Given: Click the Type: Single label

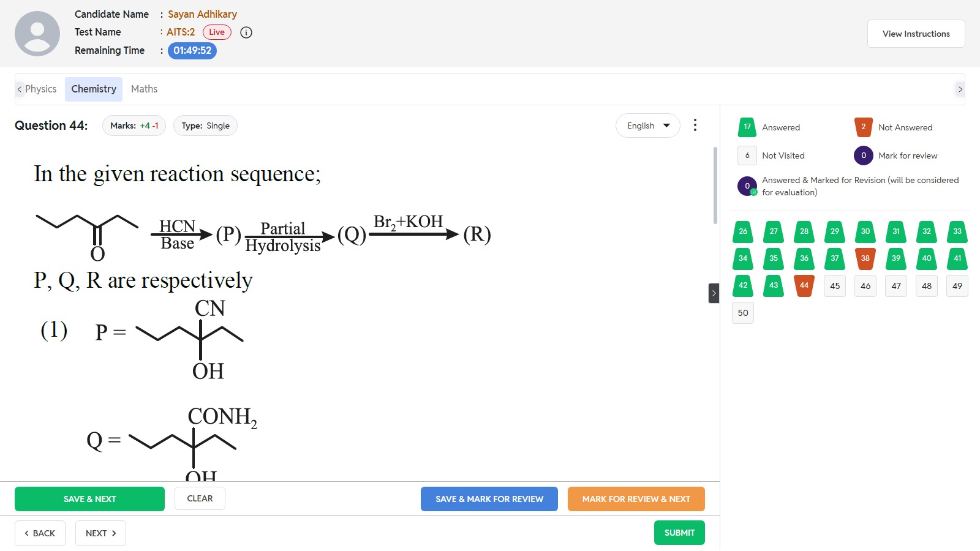Looking at the screenshot, I should 205,126.
